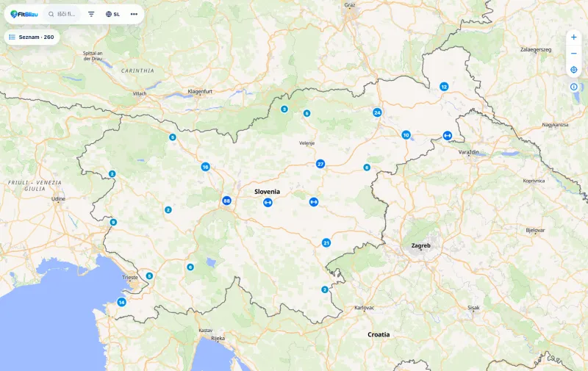Open the filter options icon

[x=91, y=14]
